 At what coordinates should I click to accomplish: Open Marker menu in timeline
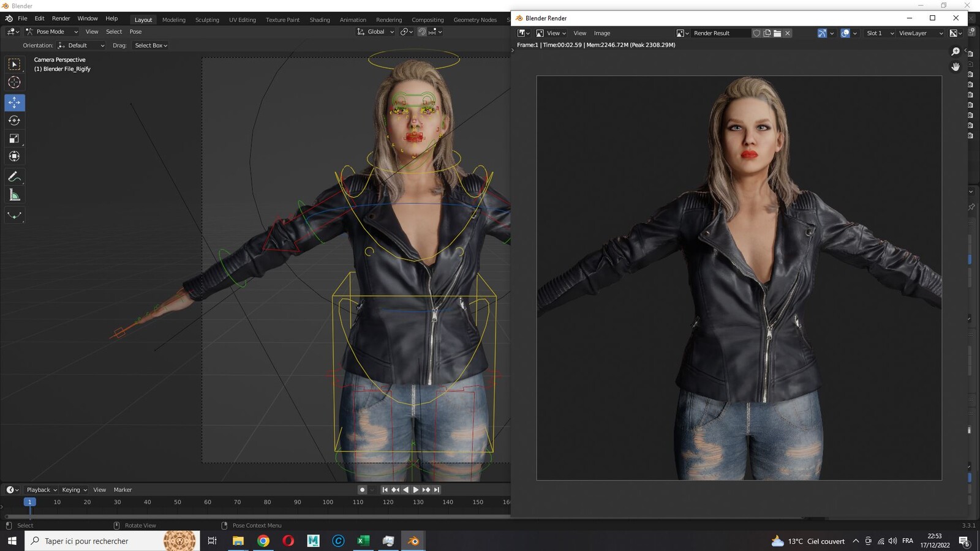pyautogui.click(x=123, y=490)
